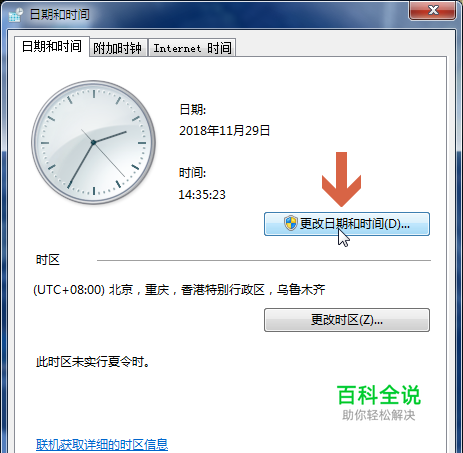Viewport: 463px width, 453px height.
Task: Click the analog clock face
Action: 94,142
